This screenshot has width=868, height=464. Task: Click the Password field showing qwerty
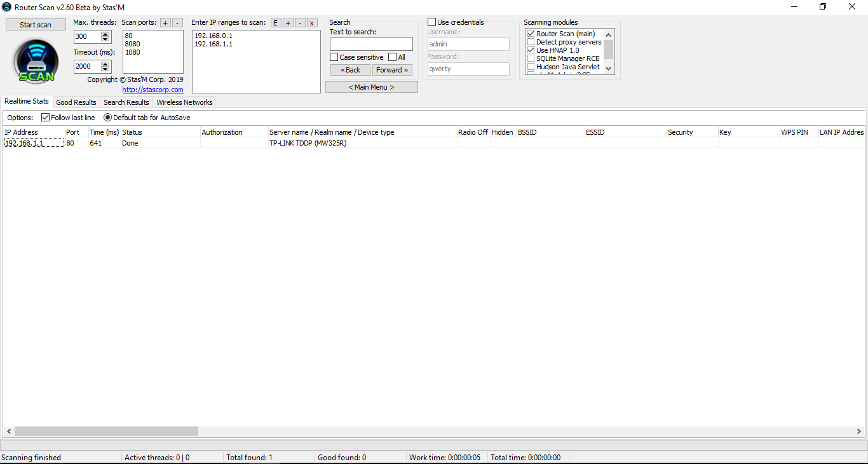pos(468,69)
